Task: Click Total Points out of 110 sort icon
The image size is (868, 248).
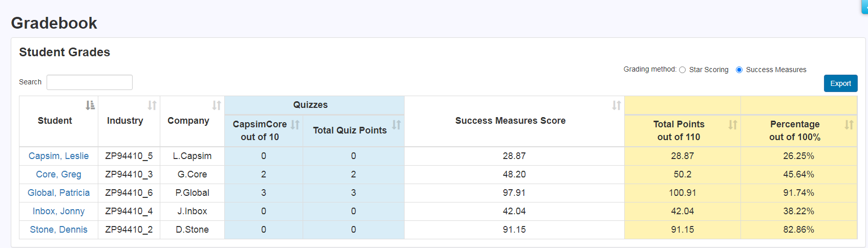Action: pos(733,125)
